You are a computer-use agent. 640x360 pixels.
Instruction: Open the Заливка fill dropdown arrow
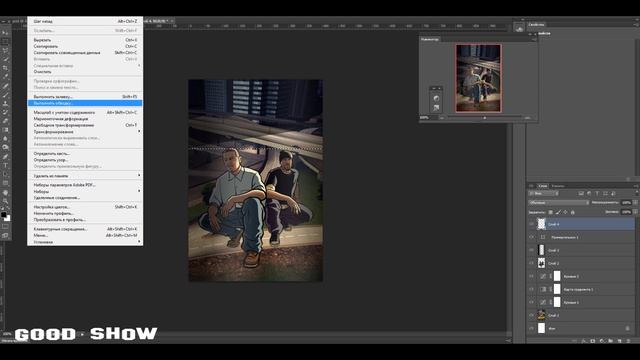tap(635, 212)
